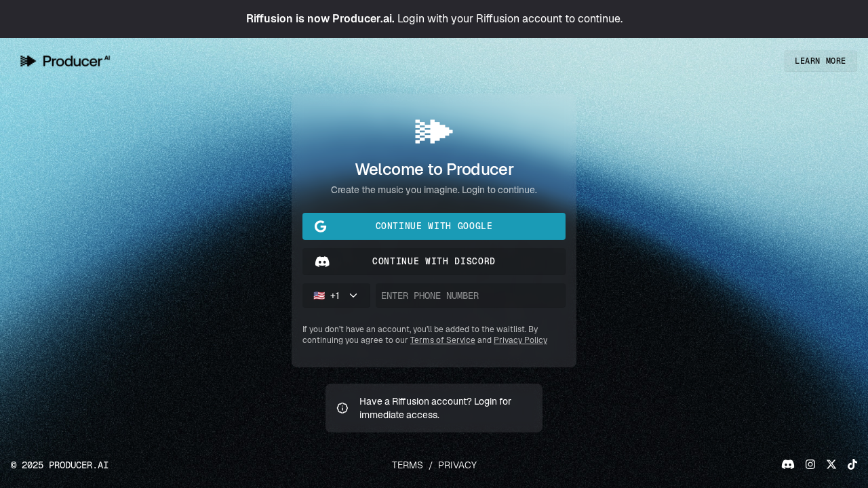This screenshot has width=868, height=488.
Task: Open the Discord icon in the footer
Action: pyautogui.click(x=788, y=464)
